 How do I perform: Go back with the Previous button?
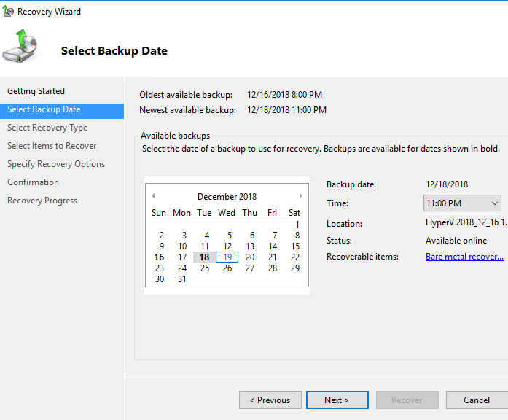[270, 400]
